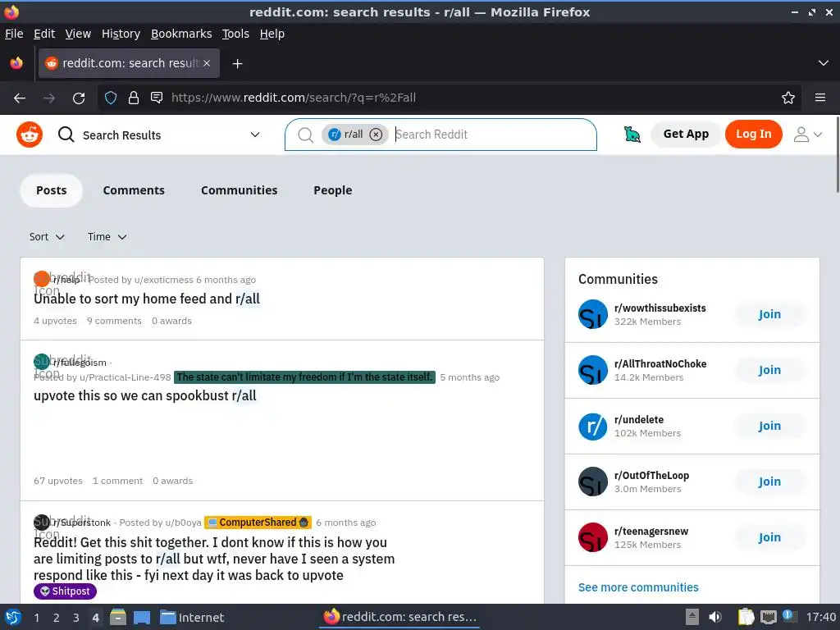Open the tracking protection shield icon

coord(111,98)
